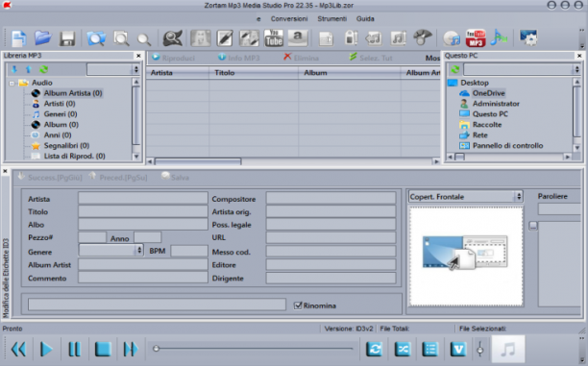Click the playlist list icon in player bar
588x366 pixels.
pos(430,349)
